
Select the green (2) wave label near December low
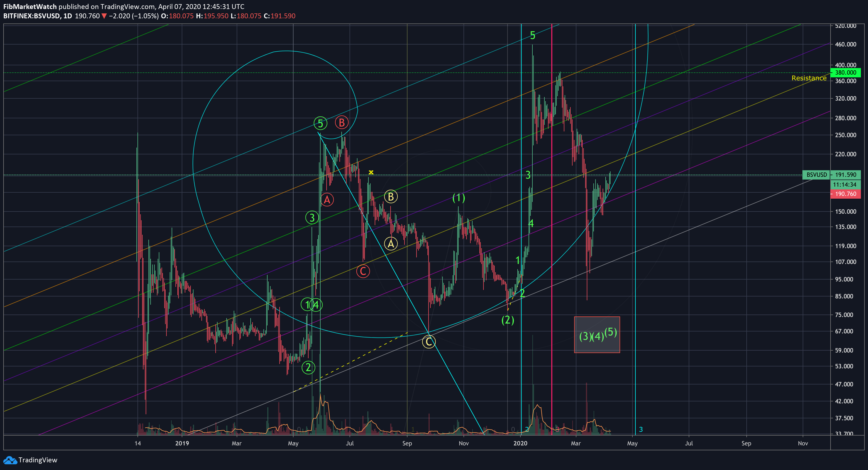click(x=508, y=320)
